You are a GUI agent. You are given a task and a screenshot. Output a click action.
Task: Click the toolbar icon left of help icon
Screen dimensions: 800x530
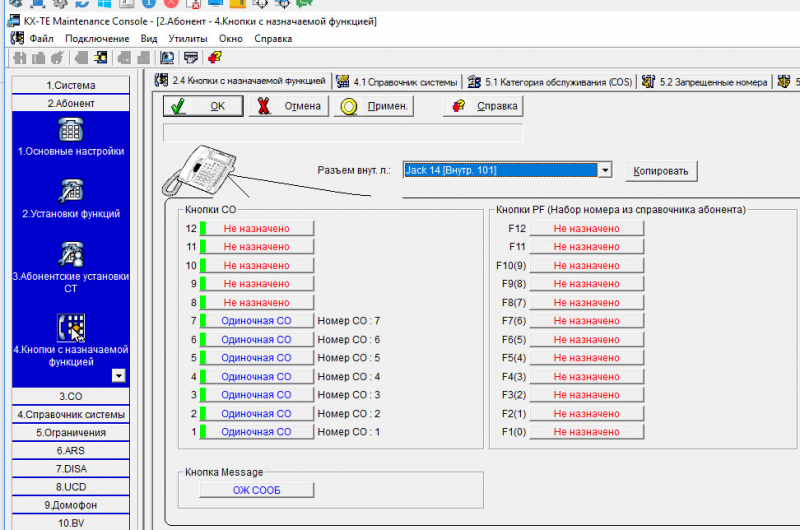pyautogui.click(x=190, y=58)
